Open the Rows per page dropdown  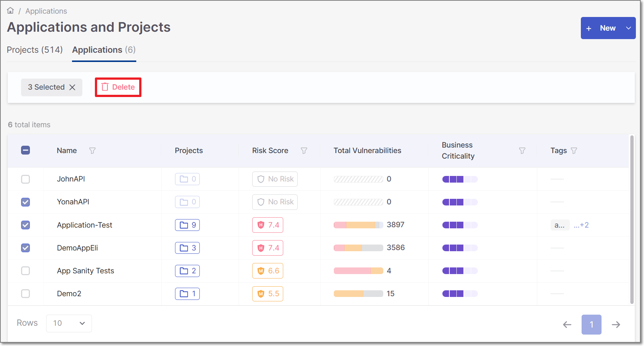coord(69,323)
